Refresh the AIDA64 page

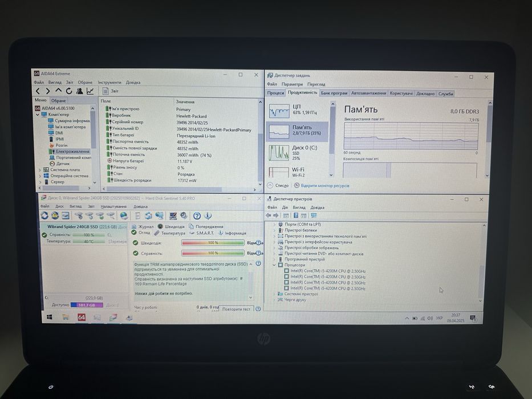click(69, 91)
